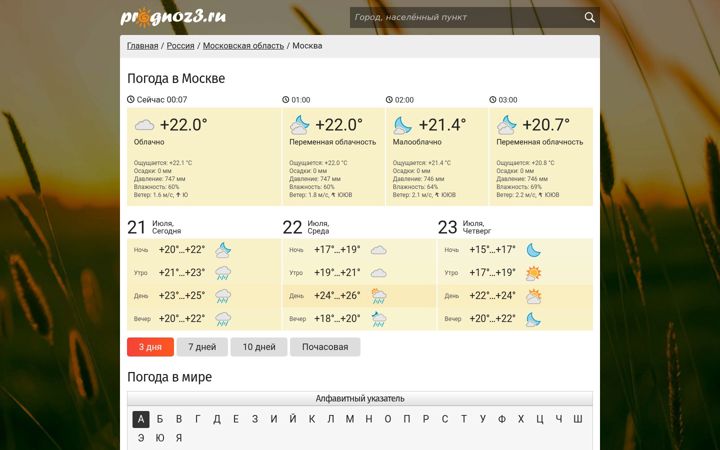
Task: Click July 21 Ночь weather icon
Action: click(x=223, y=250)
